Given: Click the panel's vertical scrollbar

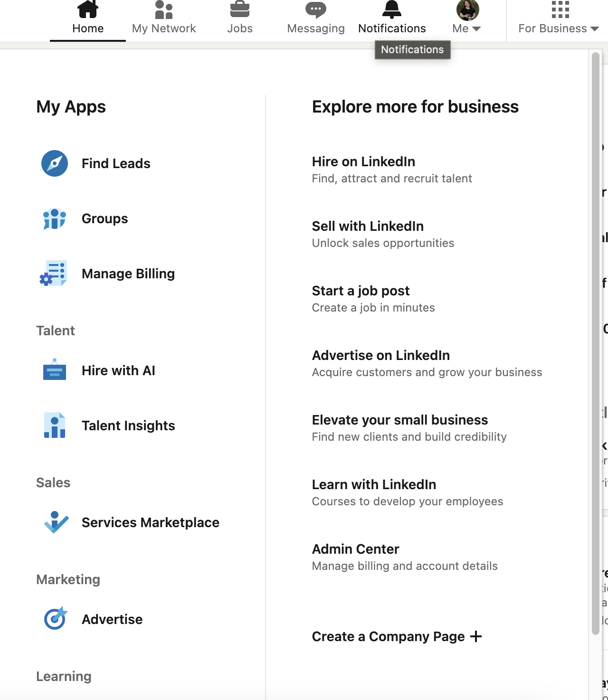Looking at the screenshot, I should click(x=596, y=343).
